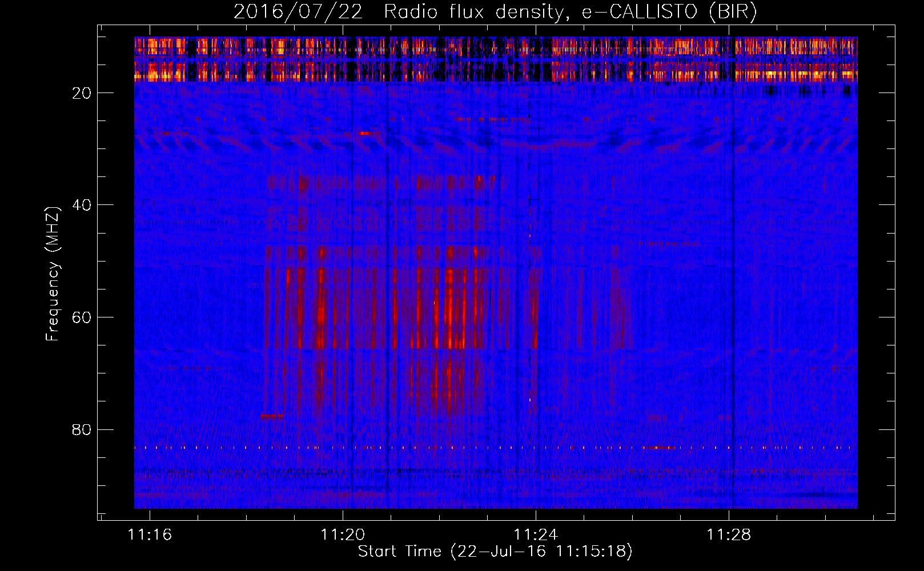This screenshot has width=924, height=571.
Task: Click the plot title '2016/07/22 Radio flux density'
Action: click(495, 11)
